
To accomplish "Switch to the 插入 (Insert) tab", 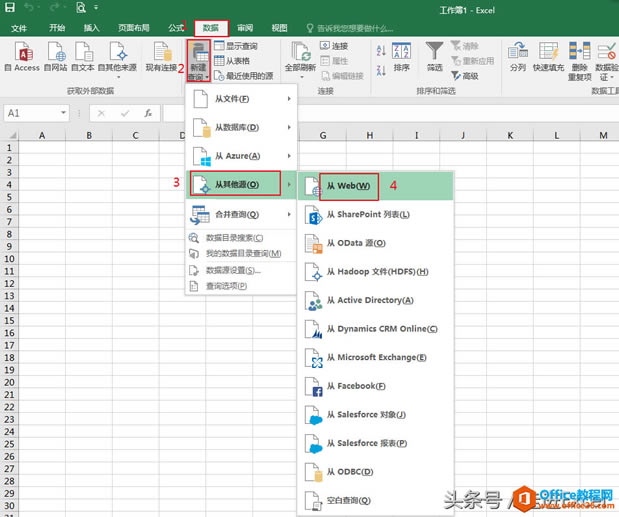I will (91, 28).
